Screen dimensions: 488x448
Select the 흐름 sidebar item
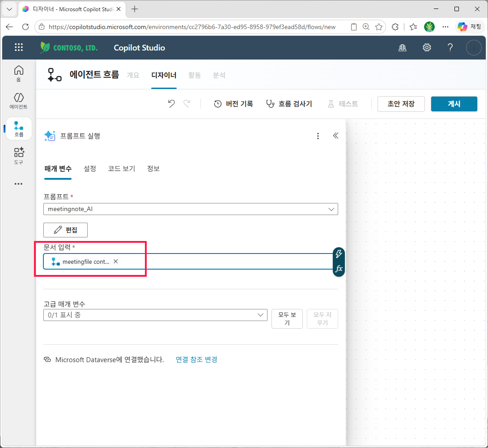[x=19, y=129]
